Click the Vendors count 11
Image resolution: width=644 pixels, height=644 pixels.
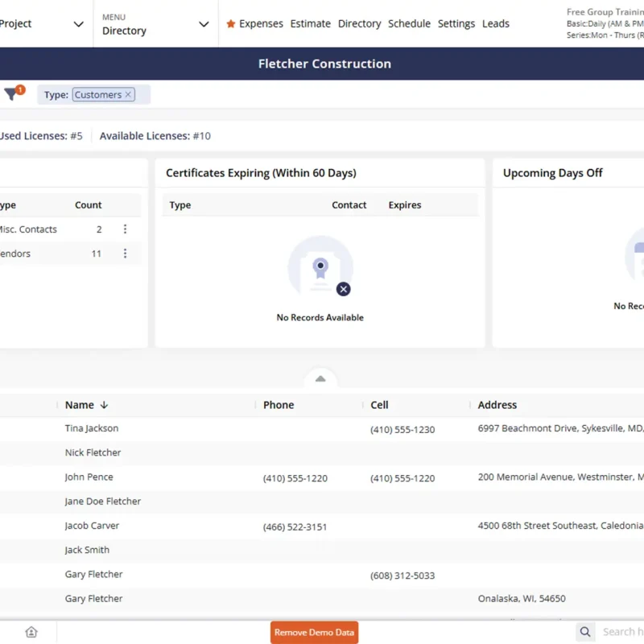click(x=96, y=254)
